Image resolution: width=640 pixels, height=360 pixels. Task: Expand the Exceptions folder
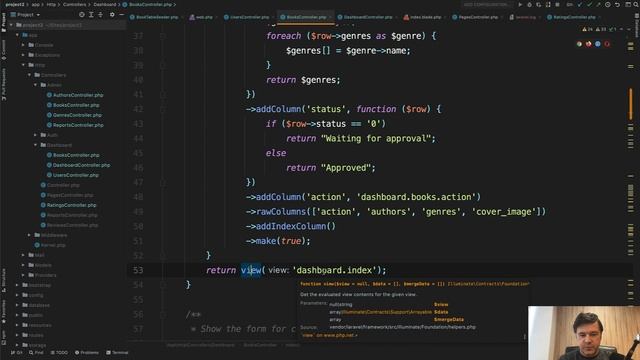[23, 55]
